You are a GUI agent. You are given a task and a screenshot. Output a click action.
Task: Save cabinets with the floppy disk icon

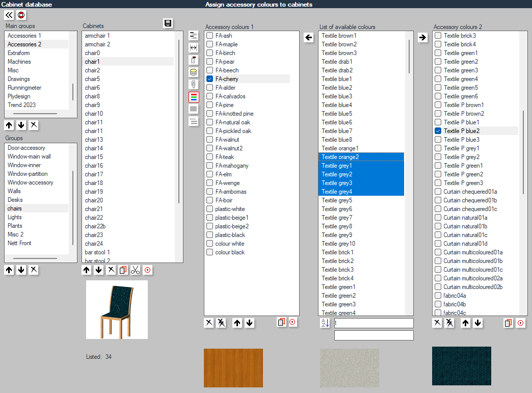click(168, 23)
